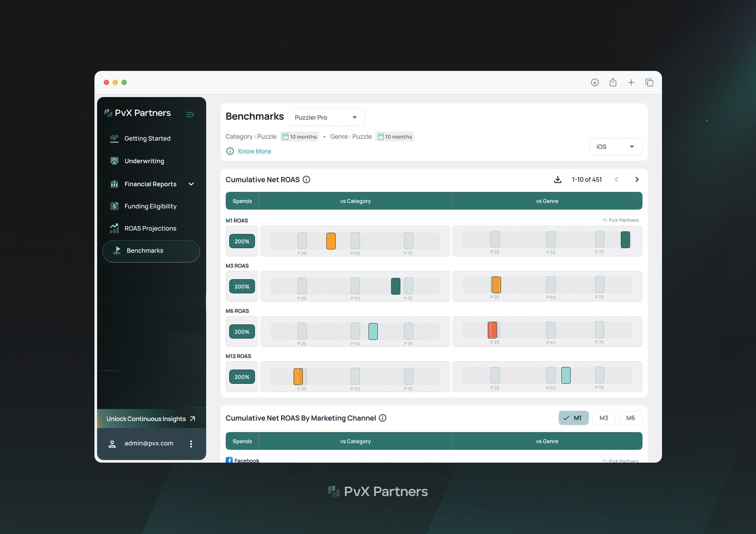
Task: Open the browser share icon
Action: point(613,82)
